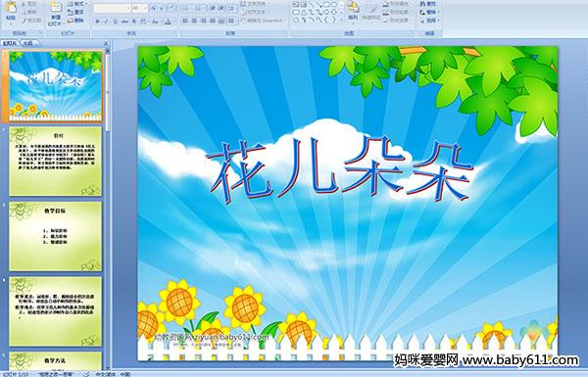Image resolution: width=588 pixels, height=377 pixels.
Task: Click the language indicator in the status bar
Action: click(114, 374)
